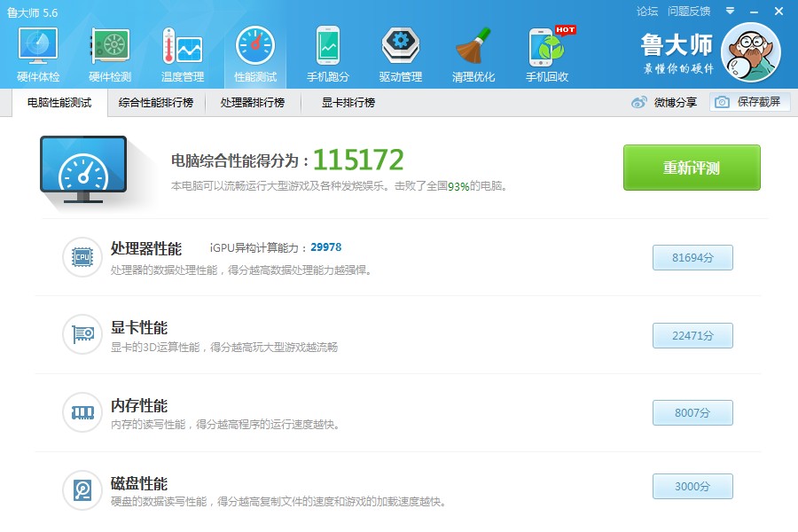Open 硬件体检 hardware checkup icon

[38, 46]
